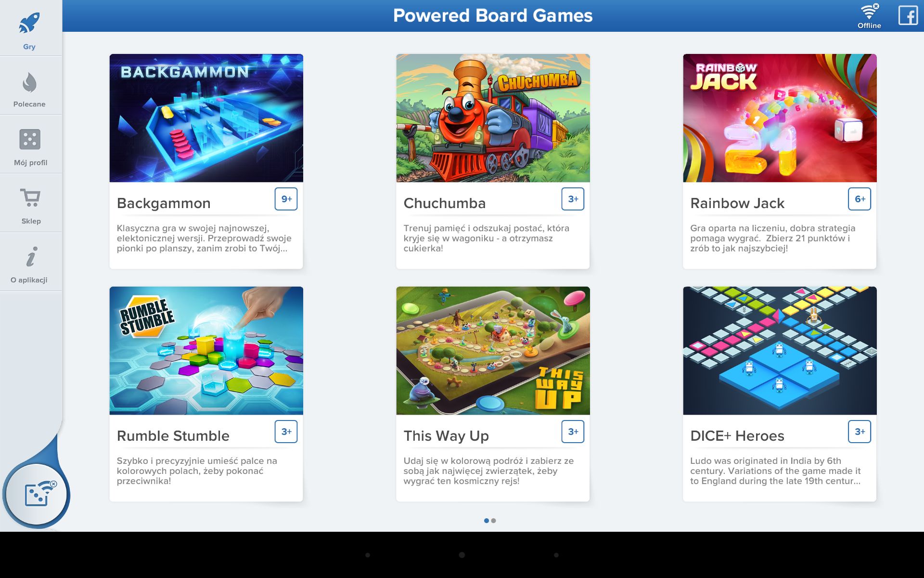This screenshot has height=578, width=924.
Task: Open the Chuchumba train thumbnail
Action: [x=493, y=118]
